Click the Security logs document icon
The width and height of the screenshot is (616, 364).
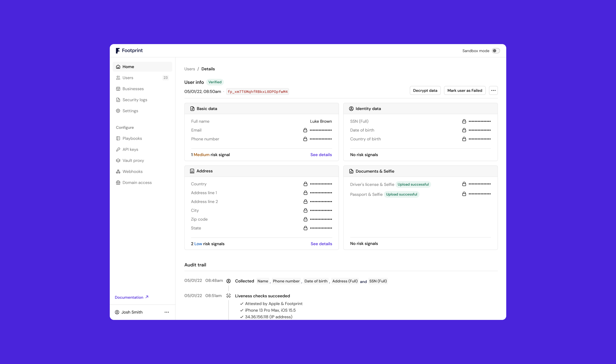(118, 100)
